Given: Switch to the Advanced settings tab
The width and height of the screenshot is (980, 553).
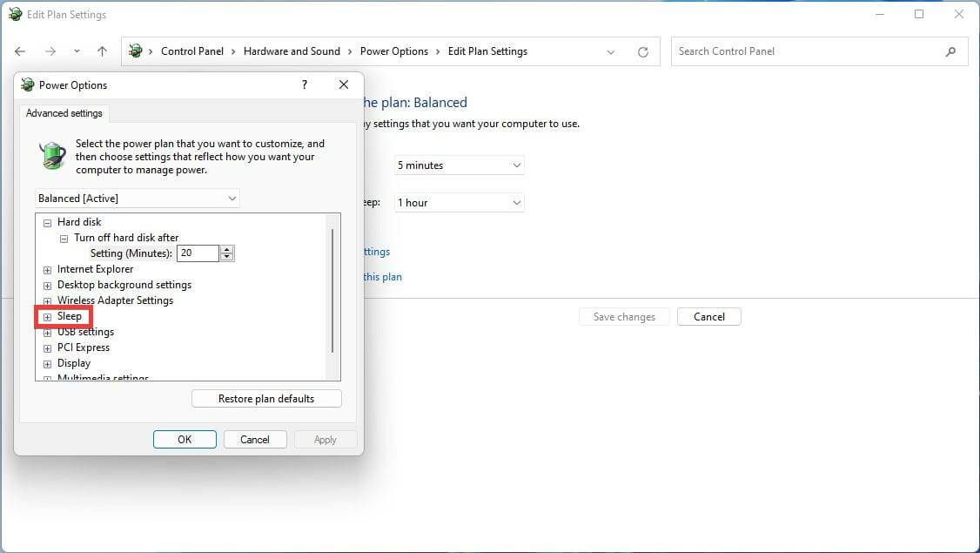Looking at the screenshot, I should (64, 113).
